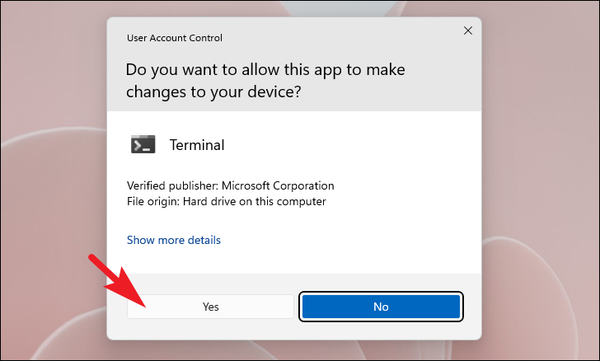Click the heading line starting Do you want
The height and width of the screenshot is (361, 600).
265,70
